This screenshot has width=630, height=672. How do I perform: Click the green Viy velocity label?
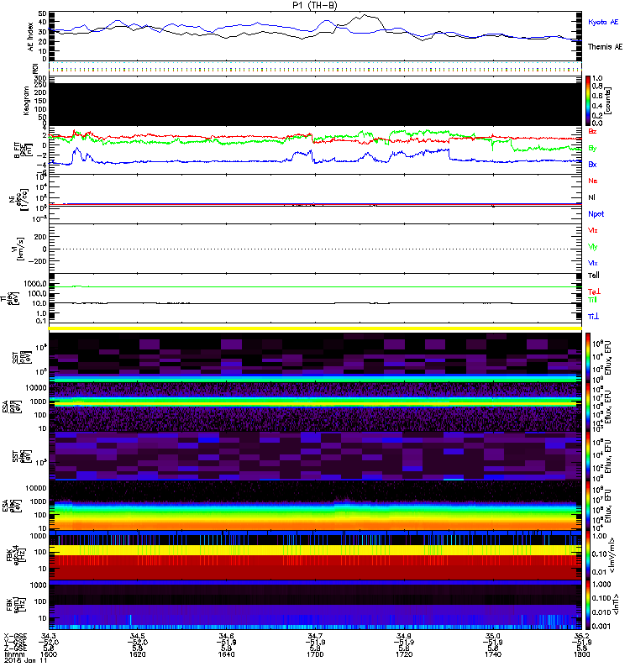coord(593,247)
